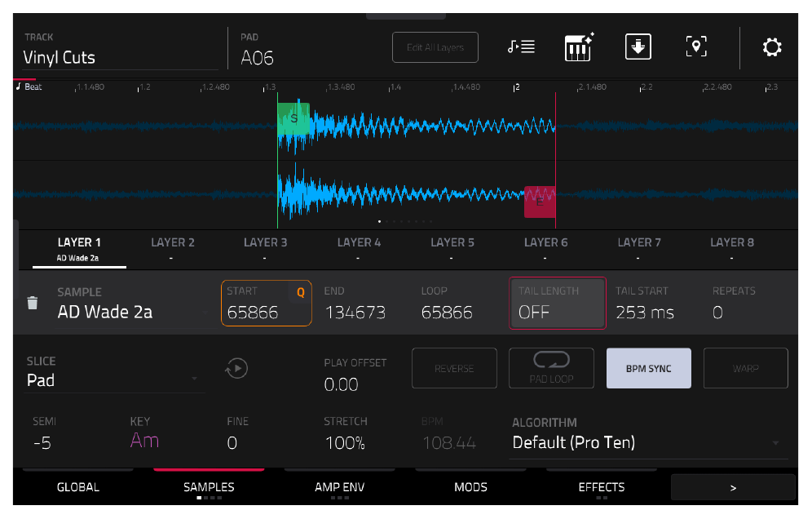The image size is (812, 519).
Task: Select the green S start marker
Action: click(x=293, y=118)
